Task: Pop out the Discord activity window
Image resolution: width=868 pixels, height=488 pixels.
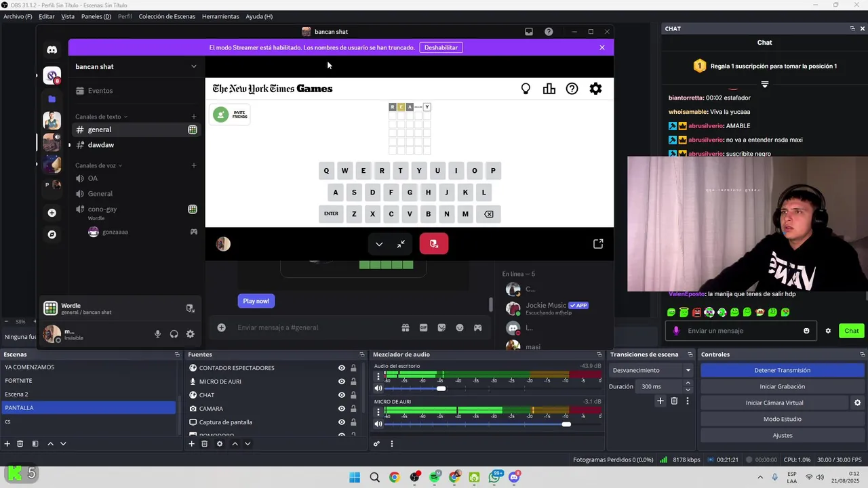Action: (598, 244)
